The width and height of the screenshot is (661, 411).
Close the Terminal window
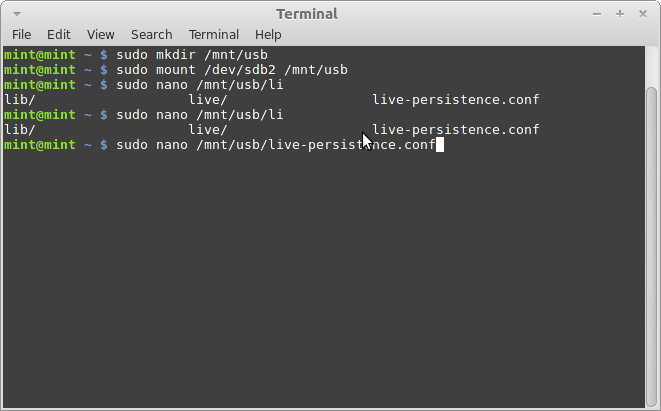[641, 14]
